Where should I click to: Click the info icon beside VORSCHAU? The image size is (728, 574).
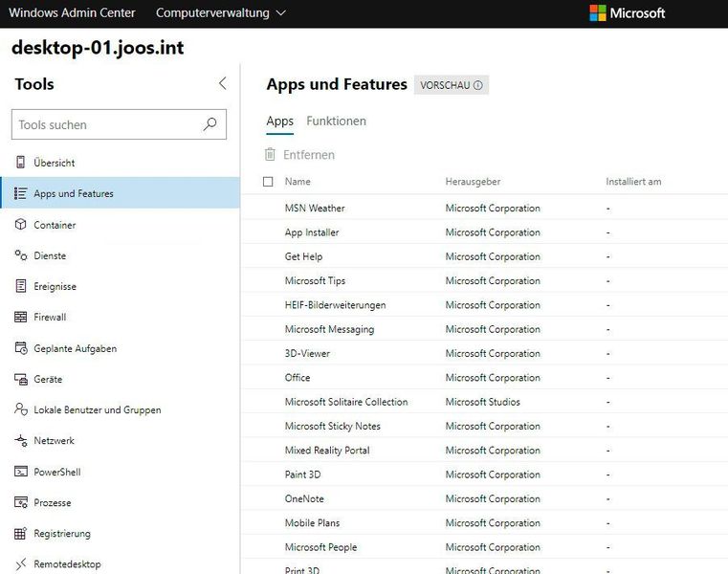[x=477, y=85]
